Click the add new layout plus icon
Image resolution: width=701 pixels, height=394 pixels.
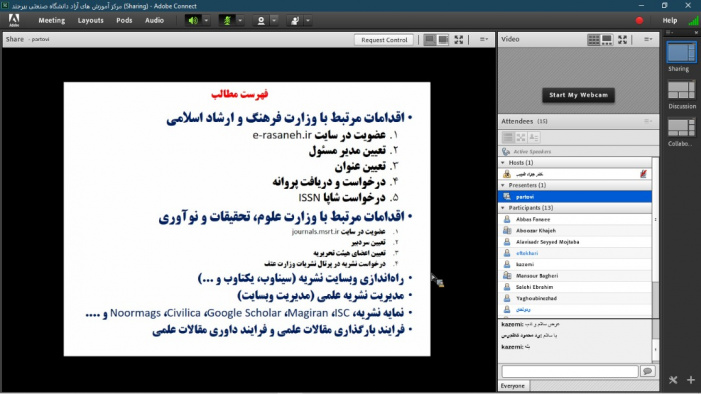click(691, 380)
